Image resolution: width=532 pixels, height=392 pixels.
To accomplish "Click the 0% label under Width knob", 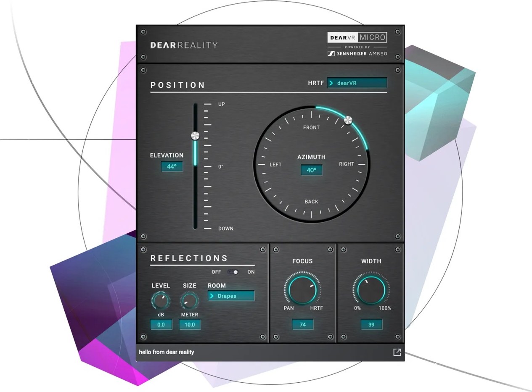I will (357, 308).
